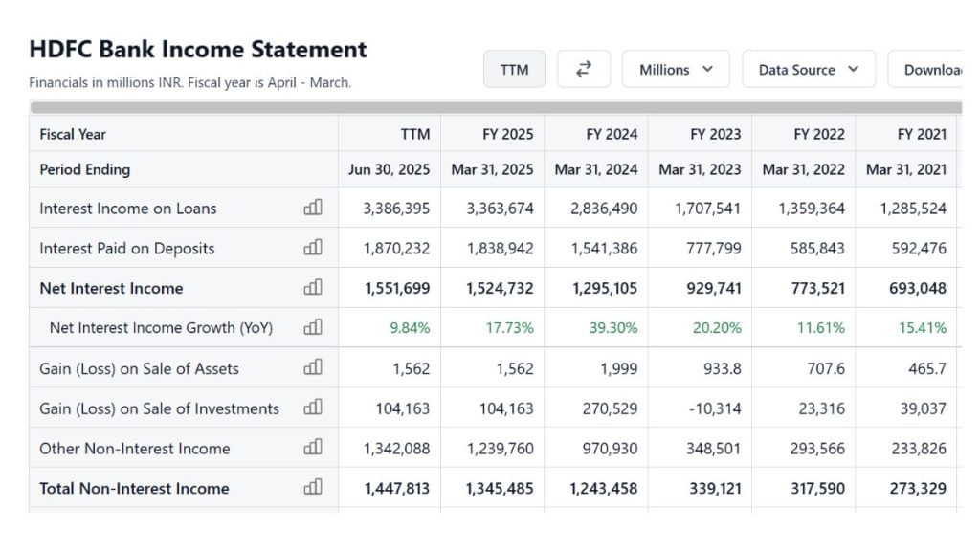980x551 pixels.
Task: Click the horizontal scrollbar above the table
Action: coord(497,107)
